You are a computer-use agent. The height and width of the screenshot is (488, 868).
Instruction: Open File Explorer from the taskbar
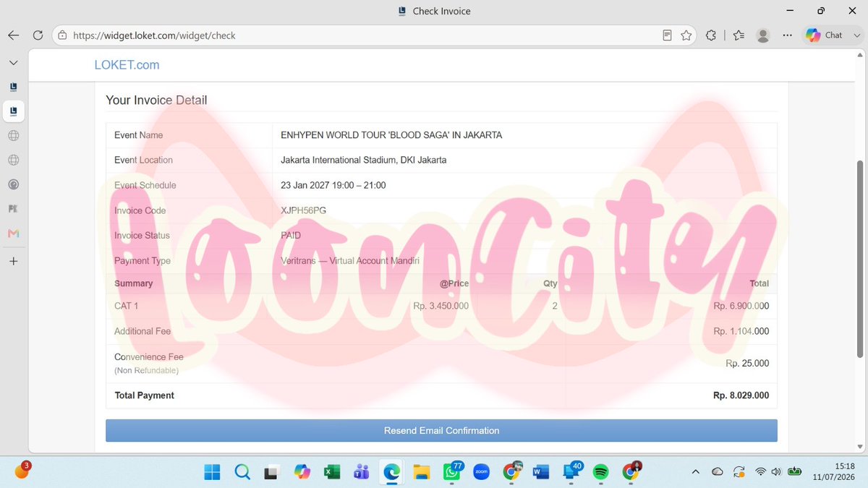(422, 472)
